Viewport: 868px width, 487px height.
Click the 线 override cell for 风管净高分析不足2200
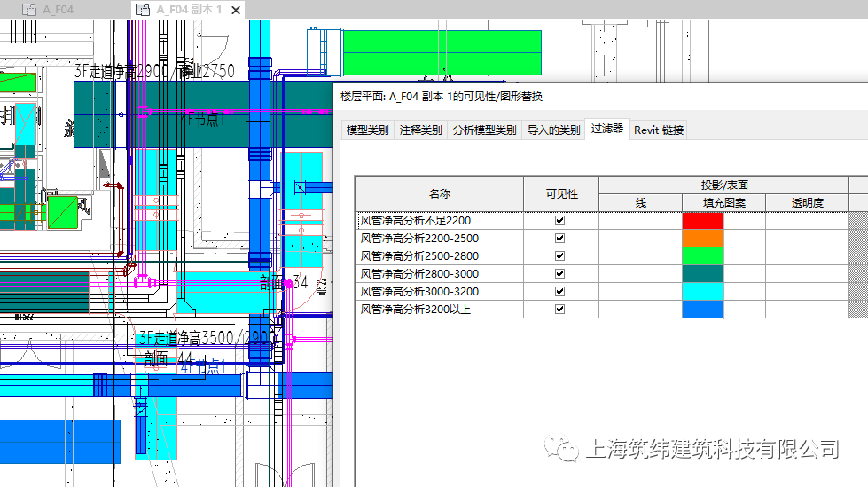pyautogui.click(x=640, y=221)
